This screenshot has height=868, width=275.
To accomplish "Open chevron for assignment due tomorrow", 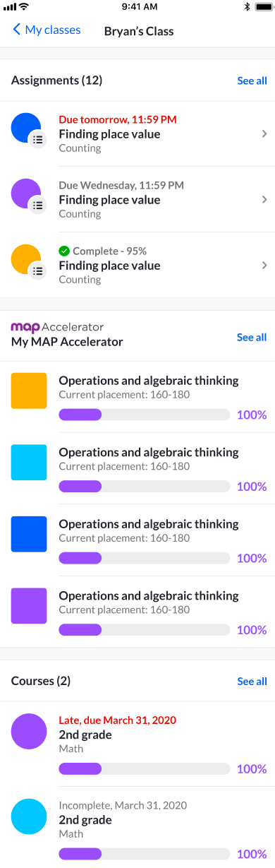I will click(264, 134).
